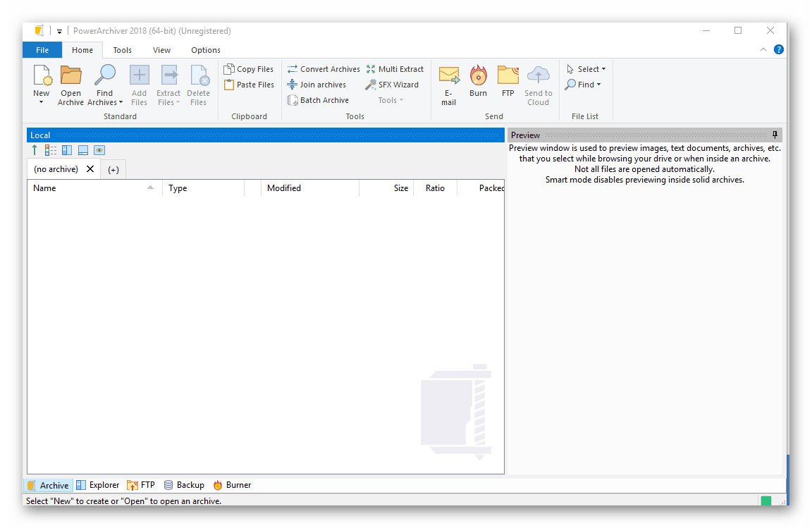
Task: Sort by the Modified column header
Action: coord(309,188)
